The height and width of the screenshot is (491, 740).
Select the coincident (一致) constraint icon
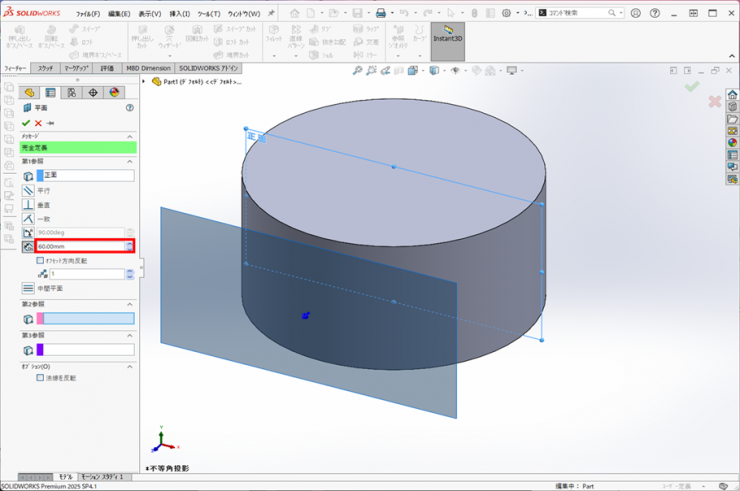tap(28, 218)
